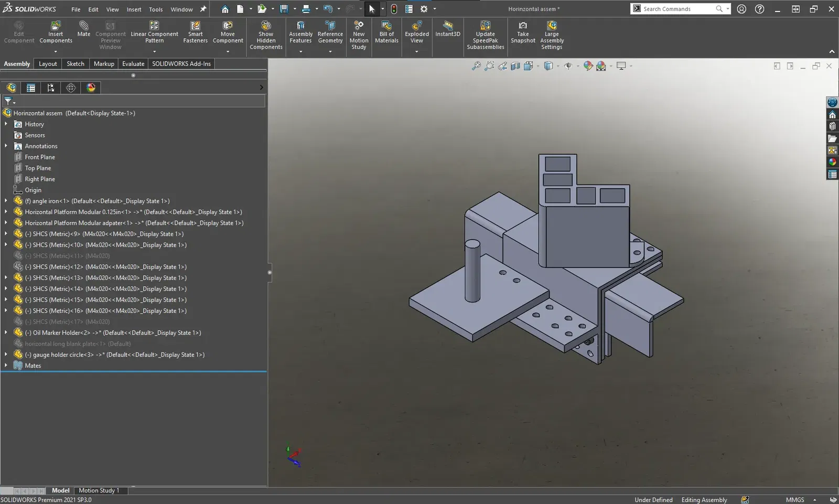This screenshot has height=504, width=839.
Task: Open Smart Fasteners tool
Action: [x=195, y=26]
